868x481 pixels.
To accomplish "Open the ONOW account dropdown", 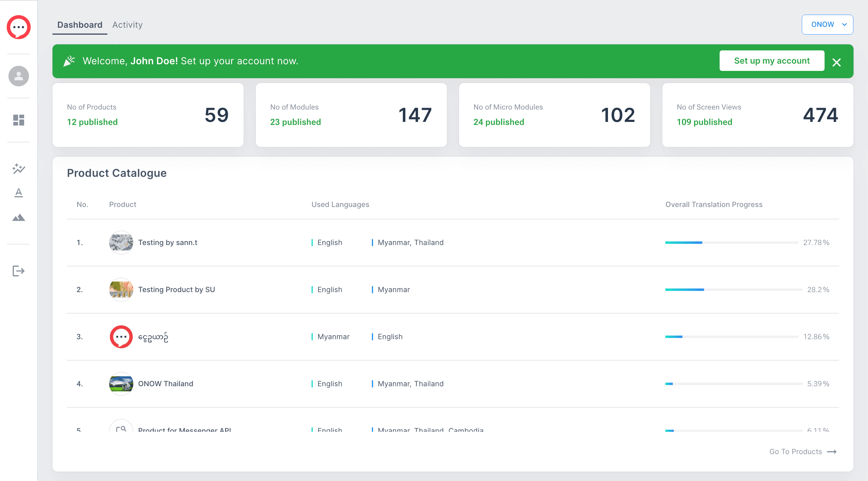I will pyautogui.click(x=828, y=24).
